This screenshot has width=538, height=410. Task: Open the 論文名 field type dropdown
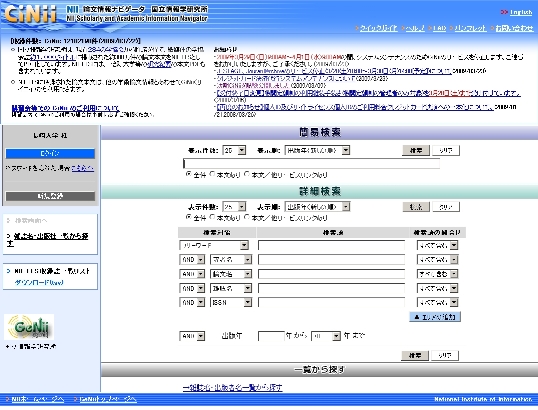[231, 274]
